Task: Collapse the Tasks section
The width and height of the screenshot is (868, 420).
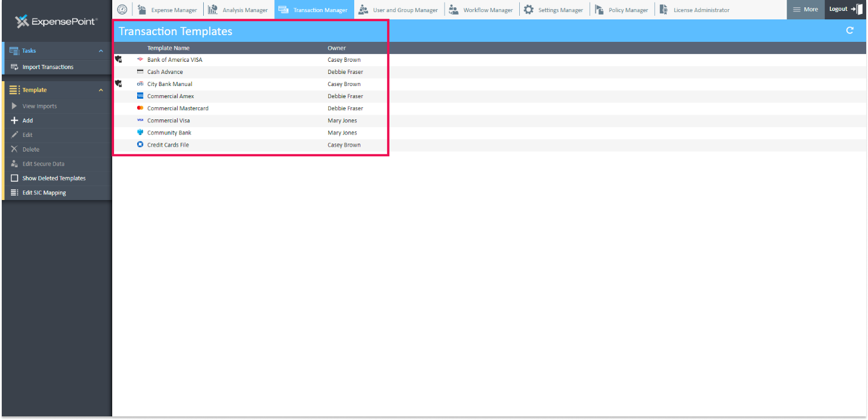Action: point(101,51)
